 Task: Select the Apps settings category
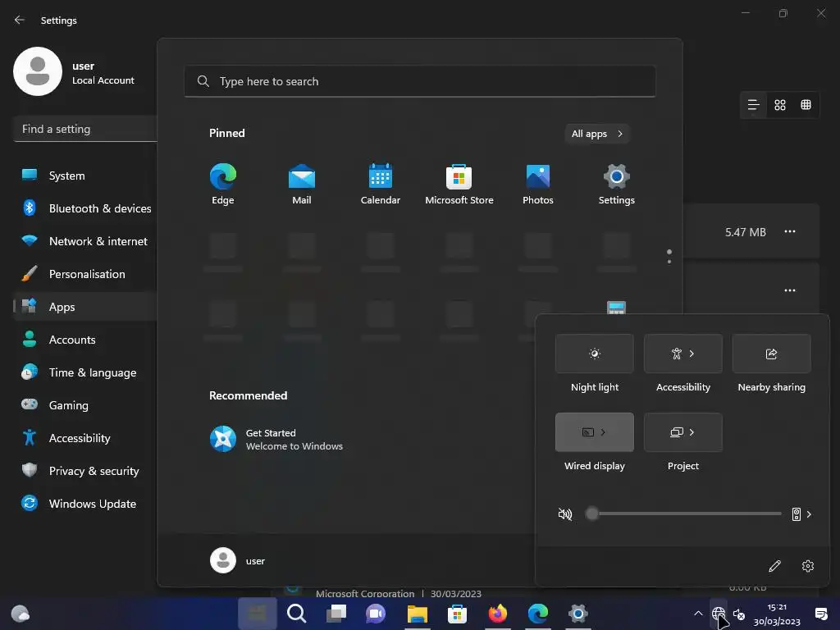85,307
